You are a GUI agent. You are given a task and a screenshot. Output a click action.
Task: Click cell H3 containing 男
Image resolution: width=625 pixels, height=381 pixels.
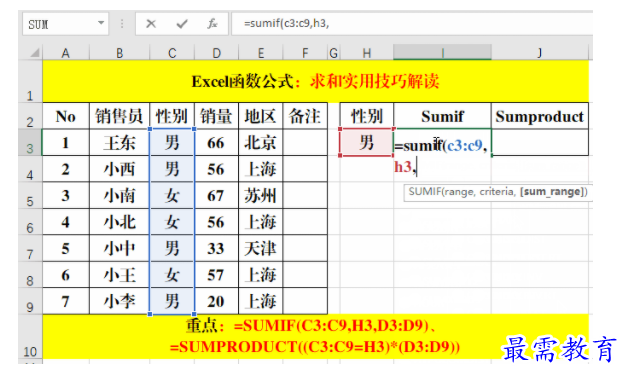366,142
